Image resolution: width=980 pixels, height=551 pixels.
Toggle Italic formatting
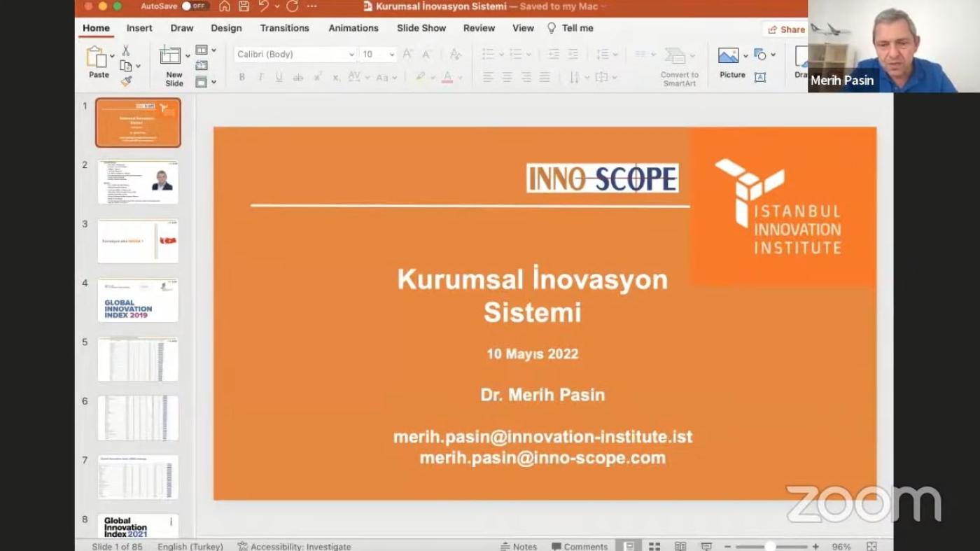pyautogui.click(x=260, y=77)
